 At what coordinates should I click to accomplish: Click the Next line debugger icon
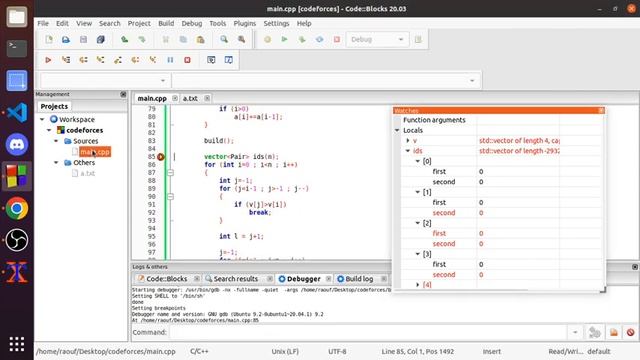click(x=83, y=60)
